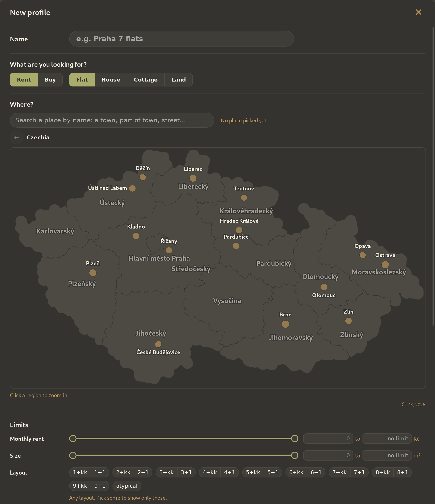The width and height of the screenshot is (435, 504).
Task: Choose House property type
Action: 111,79
